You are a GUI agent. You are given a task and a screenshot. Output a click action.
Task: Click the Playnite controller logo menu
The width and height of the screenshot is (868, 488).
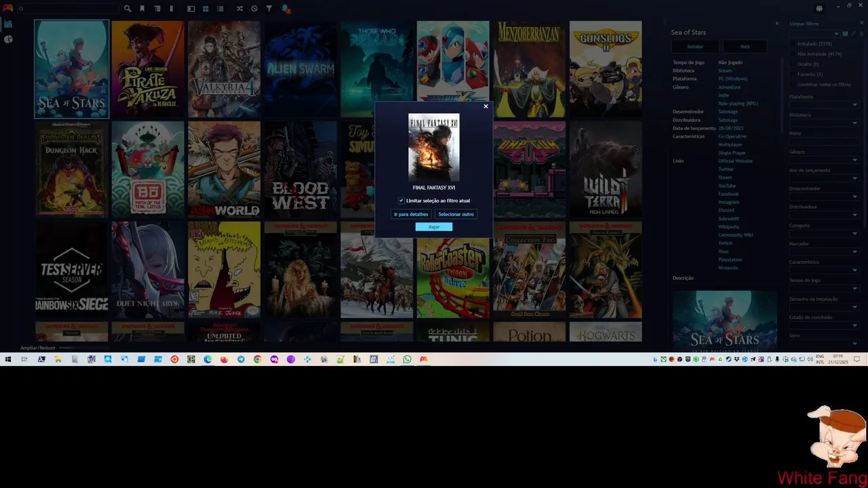coord(8,8)
